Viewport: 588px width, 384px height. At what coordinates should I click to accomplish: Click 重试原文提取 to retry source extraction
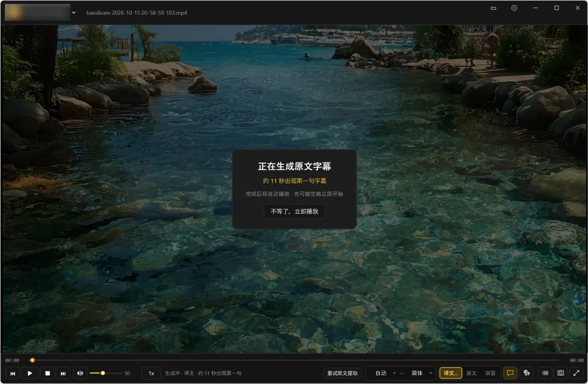(342, 373)
